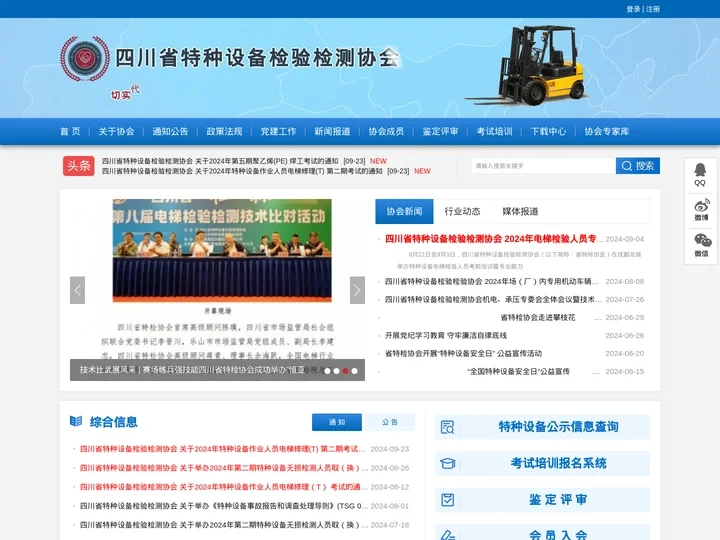Screen dimensions: 720x540
Task: Open 下载中心 navigation menu
Action: pos(549,131)
